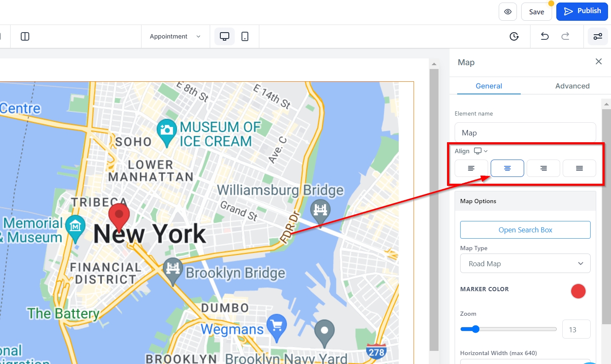
Task: Click the red marker color swatch
Action: pyautogui.click(x=578, y=291)
